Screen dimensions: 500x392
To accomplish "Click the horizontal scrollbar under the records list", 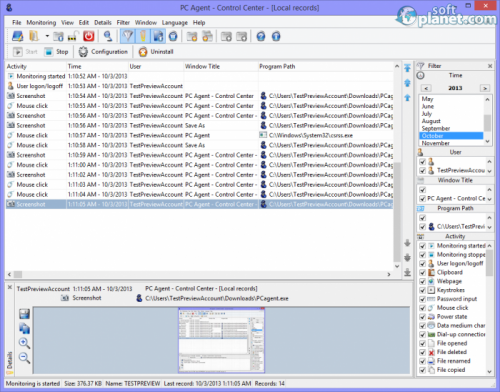I will coord(199,274).
